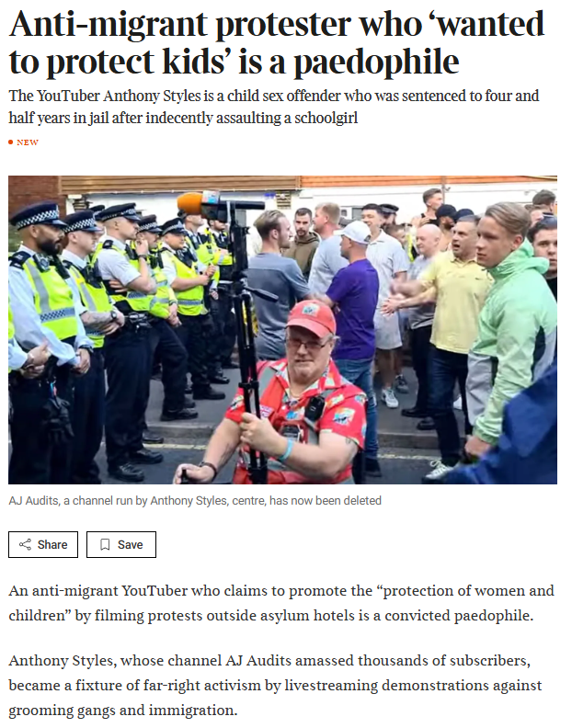Open the article photo of the protest
This screenshot has height=728, width=572.
coord(282,330)
